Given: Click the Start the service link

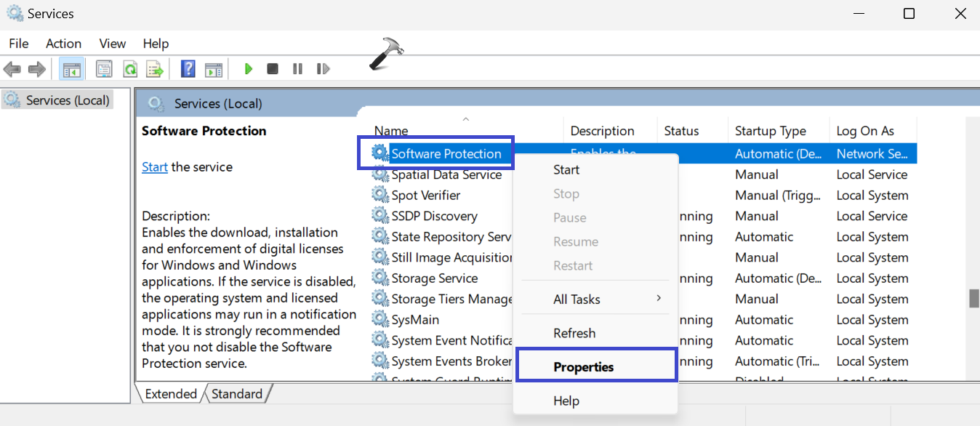Looking at the screenshot, I should tap(155, 167).
